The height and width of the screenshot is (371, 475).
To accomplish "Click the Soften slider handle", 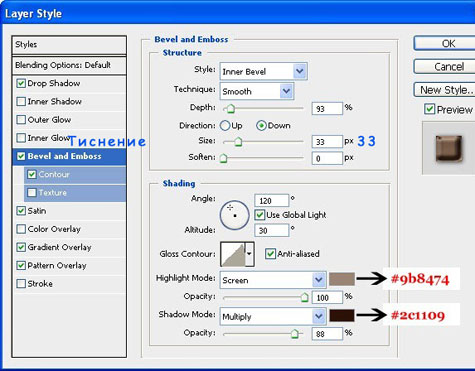I will tap(224, 158).
